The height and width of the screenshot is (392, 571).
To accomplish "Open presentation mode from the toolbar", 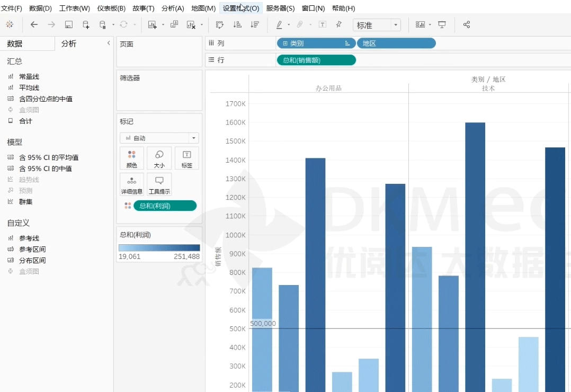I will pyautogui.click(x=442, y=24).
